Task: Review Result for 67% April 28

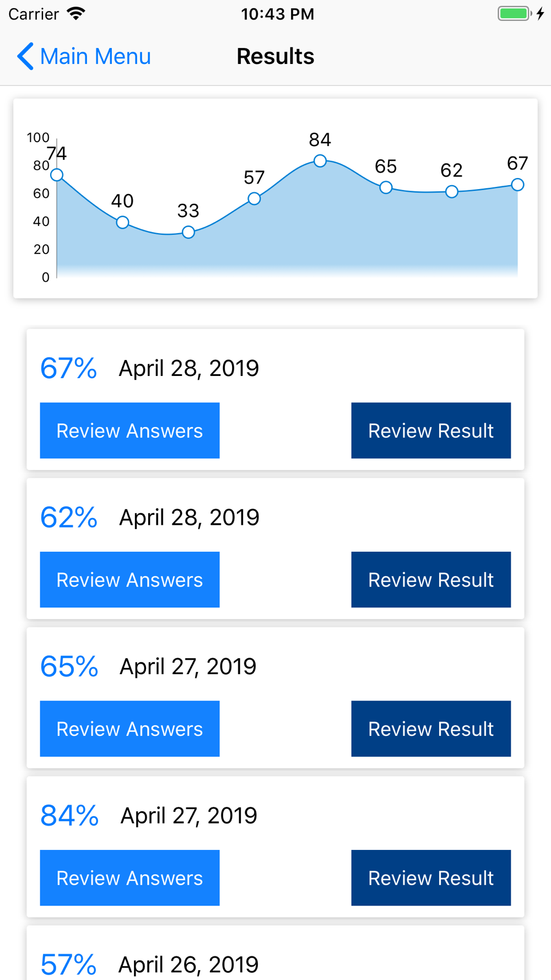Action: 431,430
